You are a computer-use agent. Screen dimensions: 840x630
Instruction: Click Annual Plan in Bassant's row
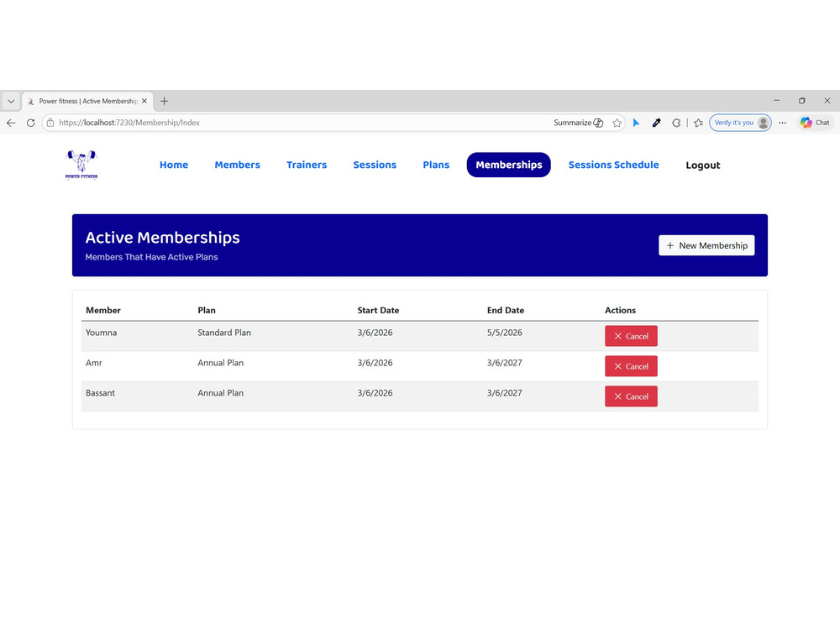point(220,392)
